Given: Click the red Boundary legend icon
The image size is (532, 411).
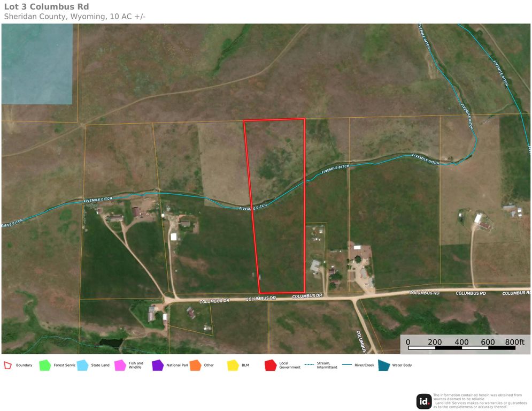Looking at the screenshot, I should click(7, 365).
